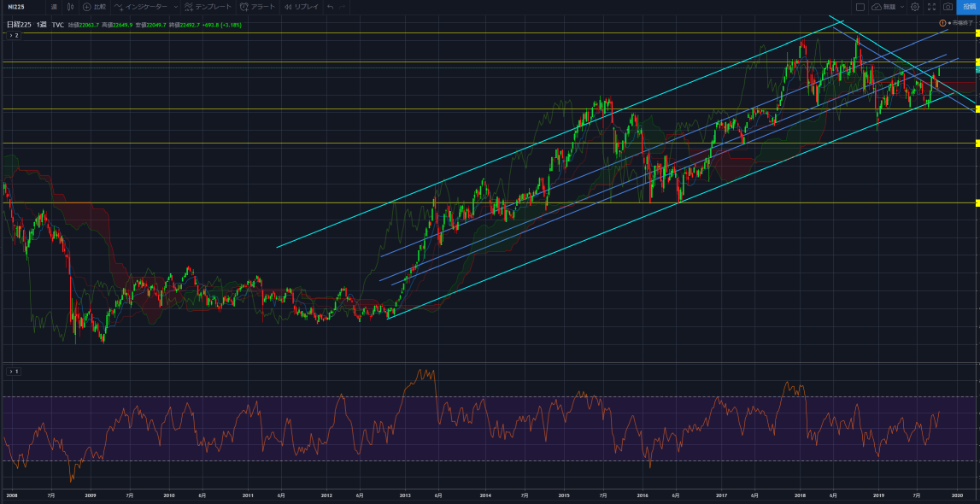Start bar リプレイ replay mode

pyautogui.click(x=301, y=7)
